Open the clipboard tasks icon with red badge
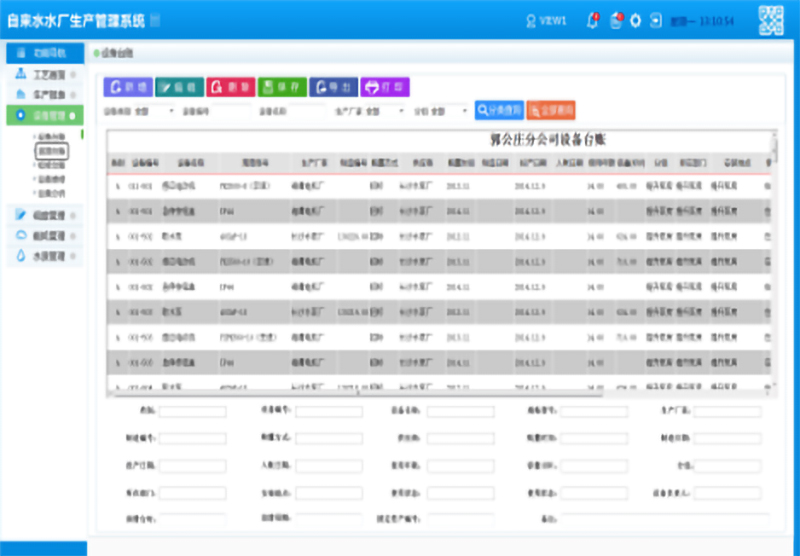800x556 pixels. point(615,20)
